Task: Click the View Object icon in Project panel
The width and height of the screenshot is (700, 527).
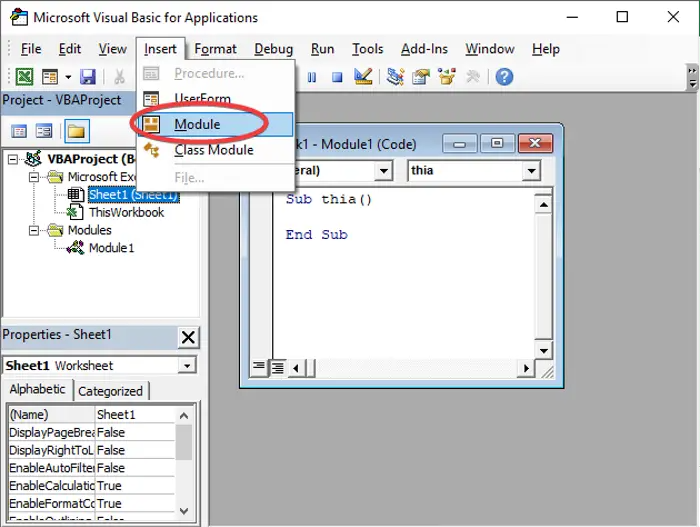Action: [x=44, y=131]
